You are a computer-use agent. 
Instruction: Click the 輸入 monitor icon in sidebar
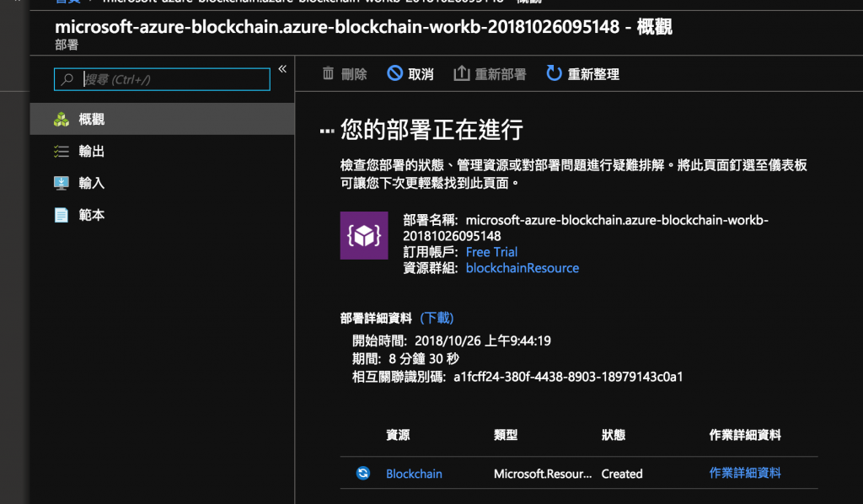click(x=61, y=183)
